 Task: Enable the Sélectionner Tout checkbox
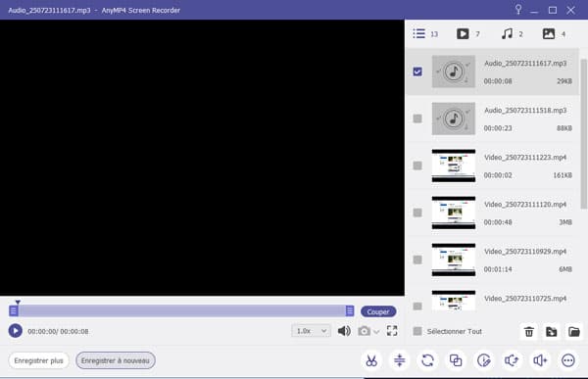click(417, 331)
